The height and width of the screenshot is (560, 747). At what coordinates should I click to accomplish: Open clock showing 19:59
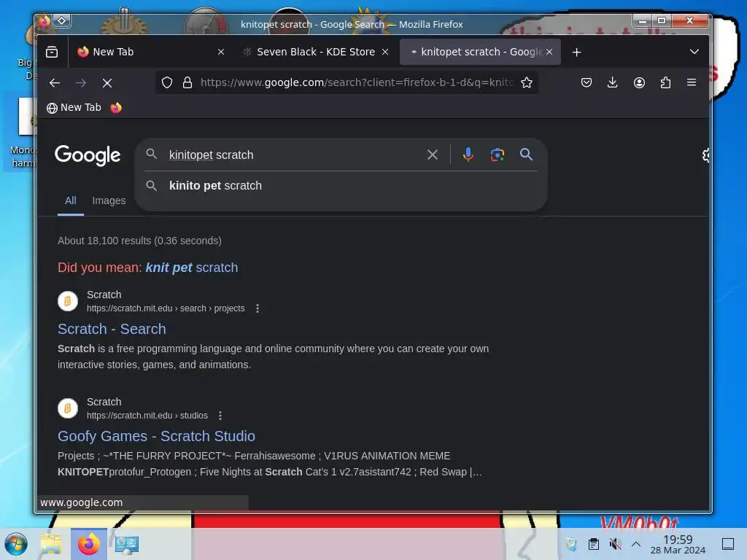pos(678,544)
